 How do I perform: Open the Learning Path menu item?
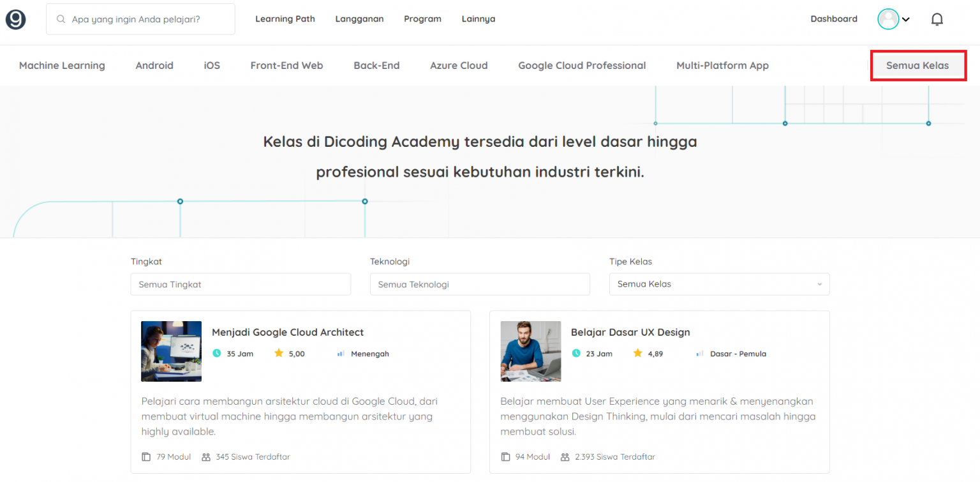(285, 19)
